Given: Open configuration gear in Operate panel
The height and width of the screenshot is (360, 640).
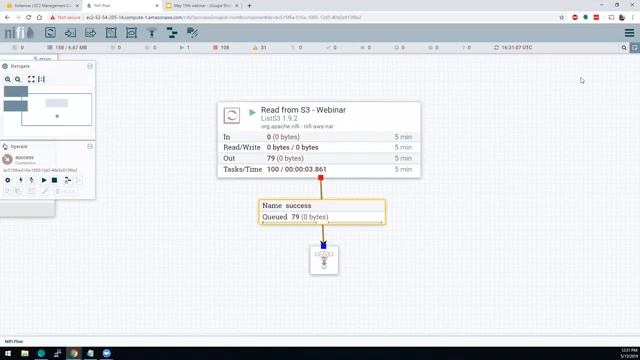Looking at the screenshot, I should [x=8, y=180].
